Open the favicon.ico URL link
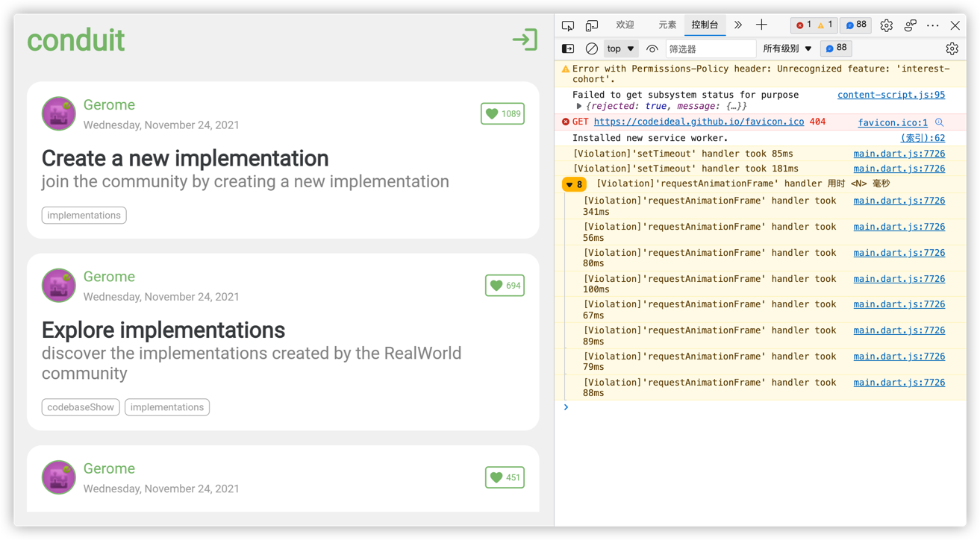Image resolution: width=980 pixels, height=540 pixels. point(699,122)
